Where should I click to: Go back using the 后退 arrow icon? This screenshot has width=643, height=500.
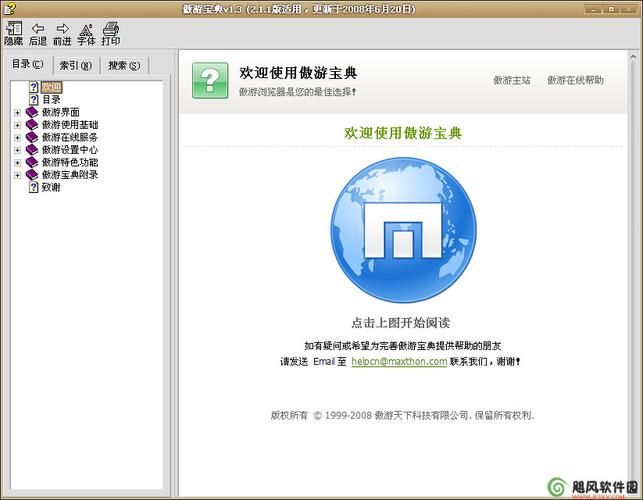pyautogui.click(x=38, y=29)
